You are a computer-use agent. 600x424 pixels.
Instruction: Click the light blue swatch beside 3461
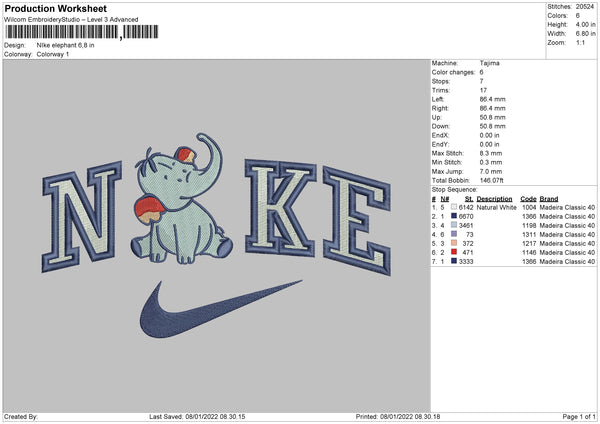point(454,225)
